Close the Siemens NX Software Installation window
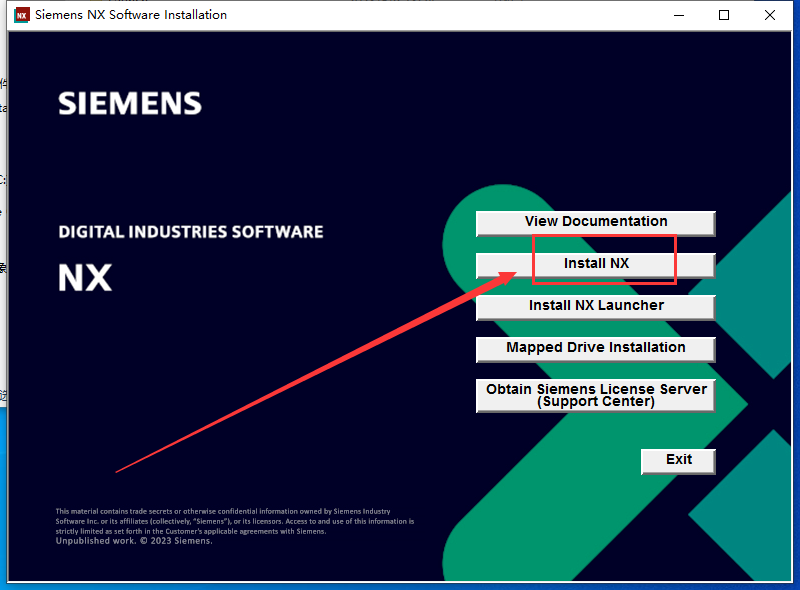This screenshot has width=800, height=590. click(x=770, y=15)
